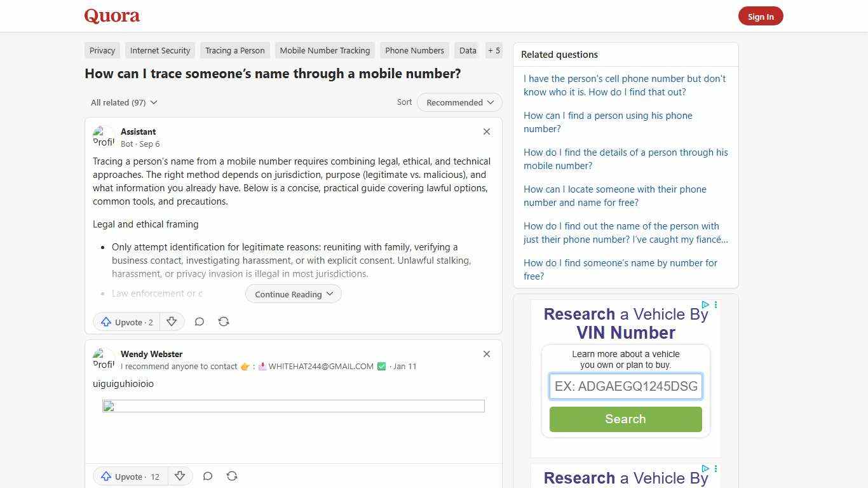Open related question about finding person using phone number
868x488 pixels.
(x=607, y=122)
